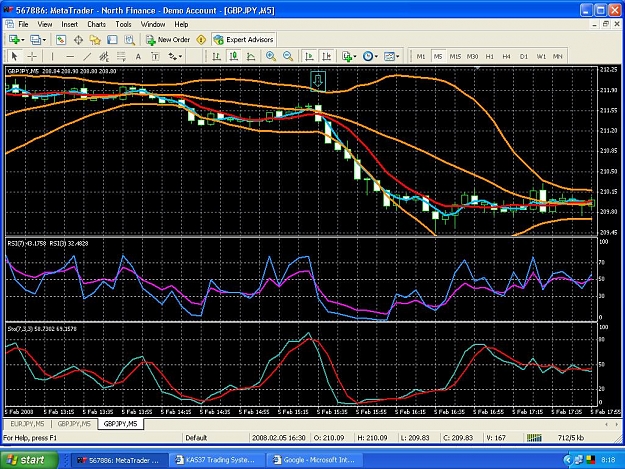The height and width of the screenshot is (469, 625).
Task: Switch chart to Bar Chart mode
Action: (x=216, y=57)
